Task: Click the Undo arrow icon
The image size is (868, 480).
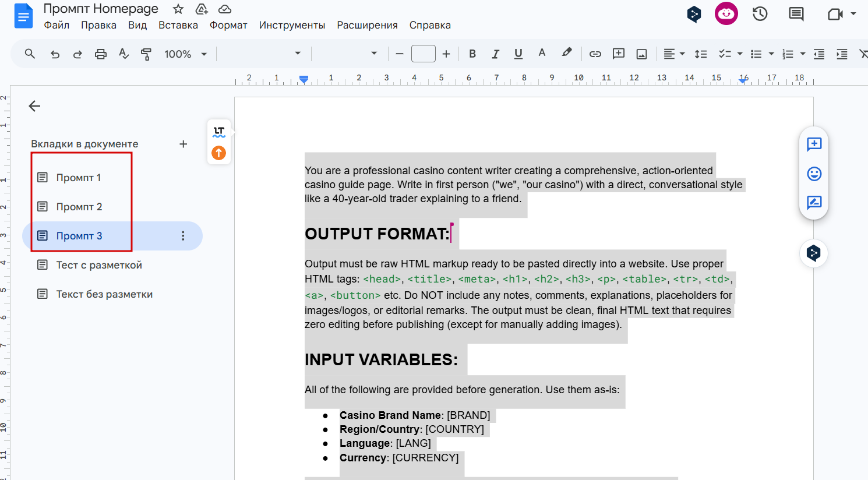Action: point(55,54)
